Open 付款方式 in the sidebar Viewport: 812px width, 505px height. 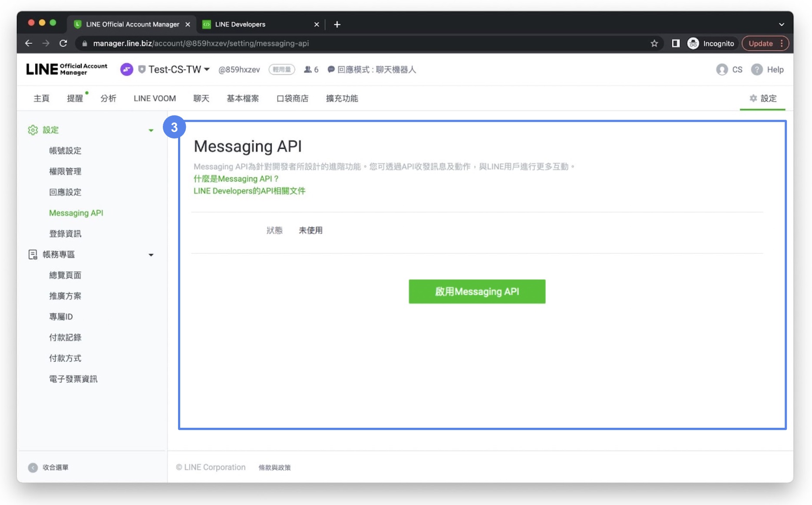pyautogui.click(x=65, y=358)
